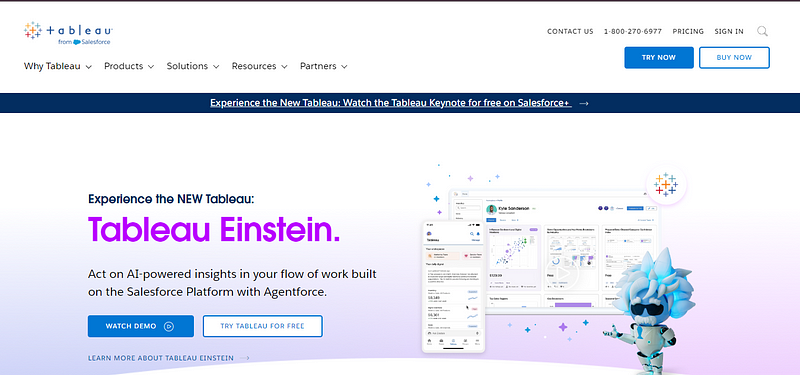Open the search magnifier icon
Screen dimensions: 800x375
point(762,31)
